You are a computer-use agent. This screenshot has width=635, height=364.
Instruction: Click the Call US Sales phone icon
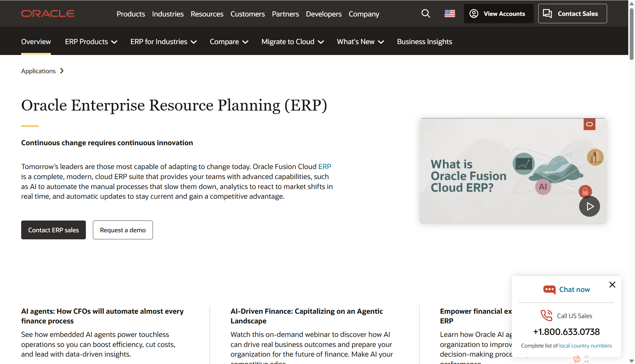pyautogui.click(x=547, y=316)
